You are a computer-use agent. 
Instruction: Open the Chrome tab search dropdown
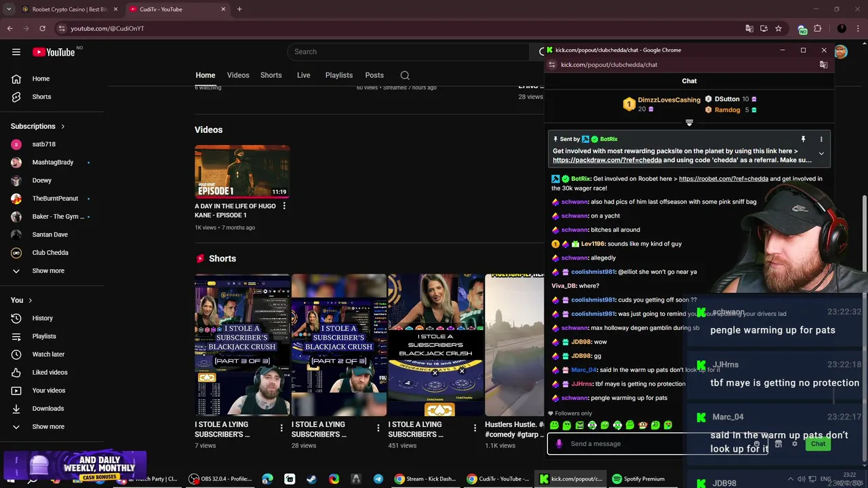9,9
